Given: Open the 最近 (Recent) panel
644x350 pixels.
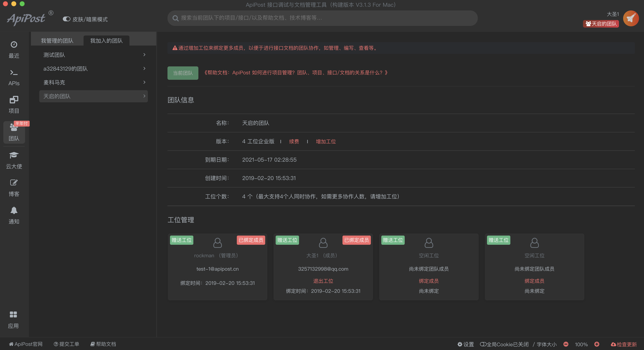Looking at the screenshot, I should [x=14, y=49].
